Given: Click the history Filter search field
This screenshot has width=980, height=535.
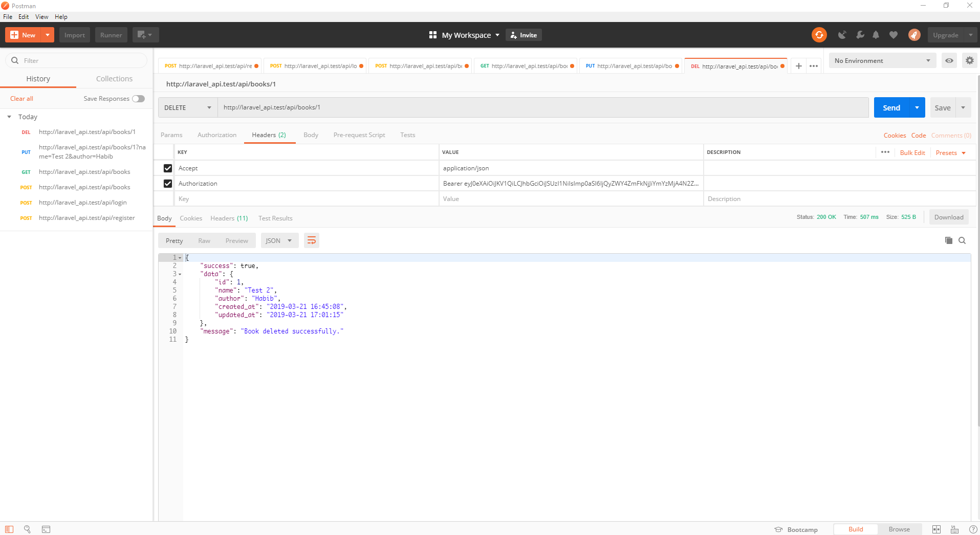Looking at the screenshot, I should click(x=76, y=60).
